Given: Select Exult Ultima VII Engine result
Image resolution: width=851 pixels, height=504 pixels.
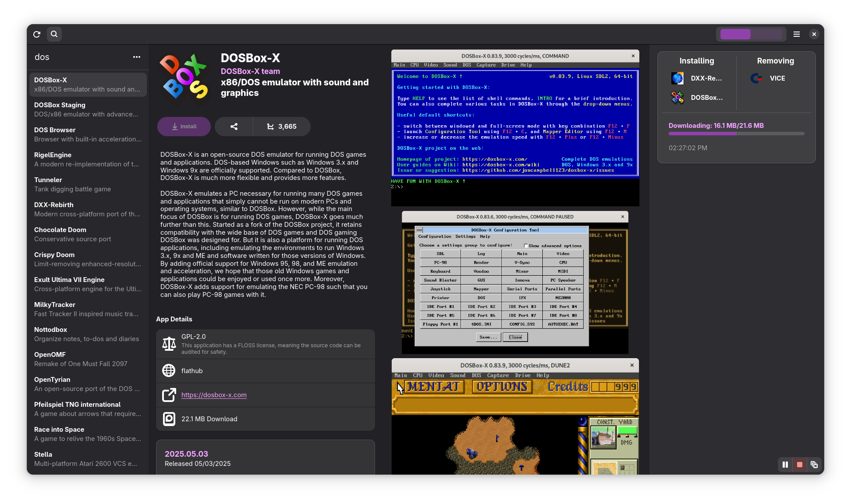Looking at the screenshot, I should (x=88, y=284).
